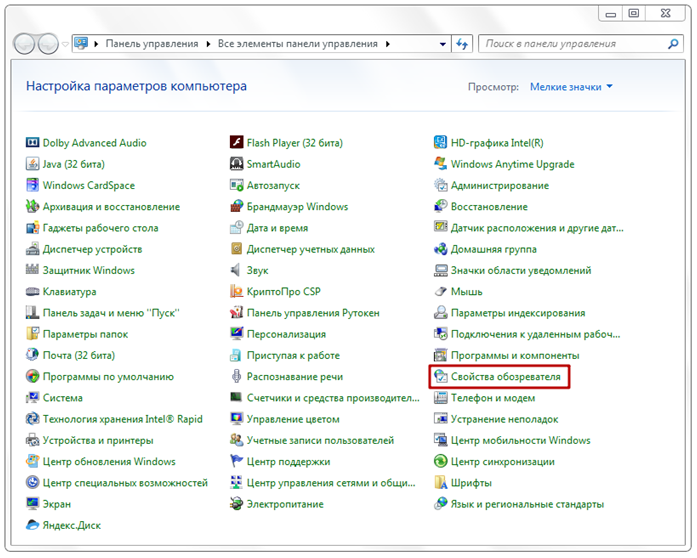697x558 pixels.
Task: Open the Параметры индексирования link
Action: tap(518, 313)
